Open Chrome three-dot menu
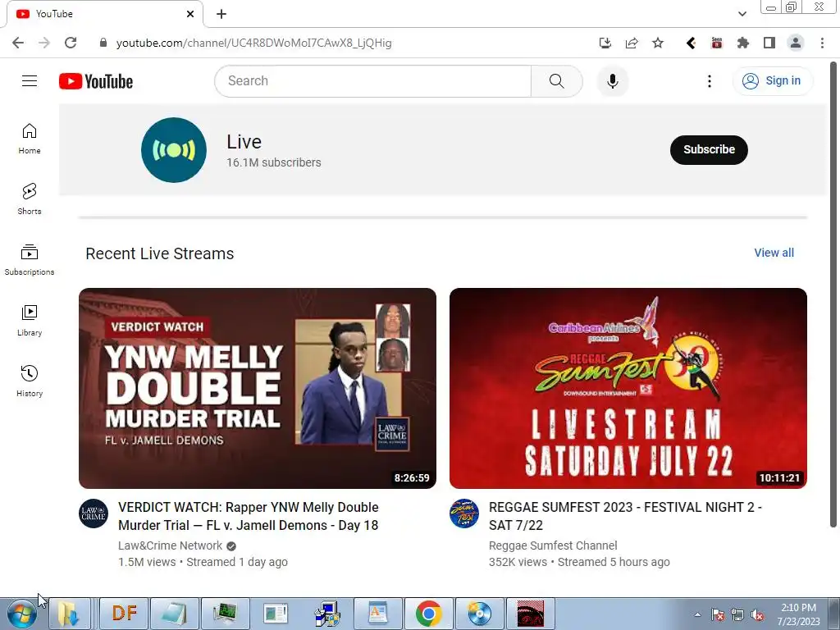840x630 pixels. (822, 43)
